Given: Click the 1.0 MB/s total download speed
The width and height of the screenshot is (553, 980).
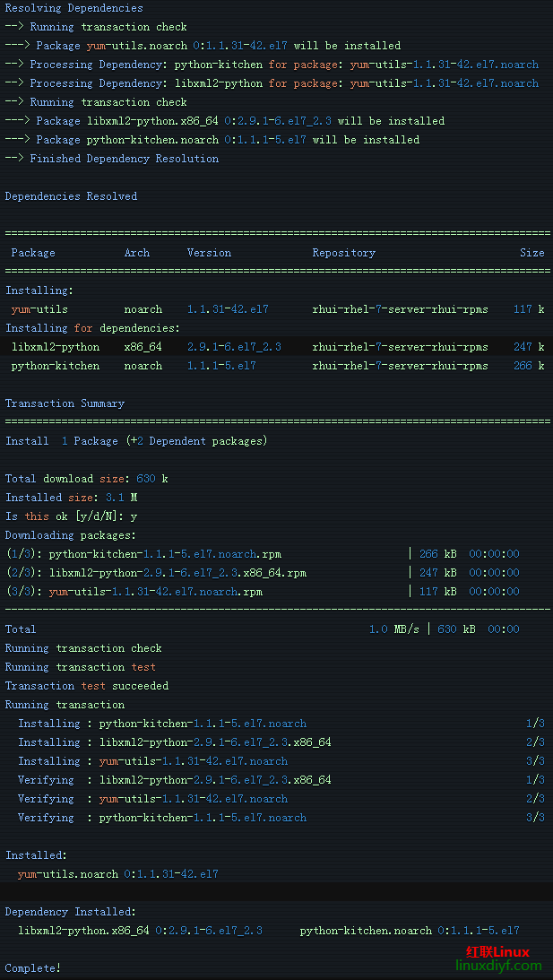Looking at the screenshot, I should [393, 629].
